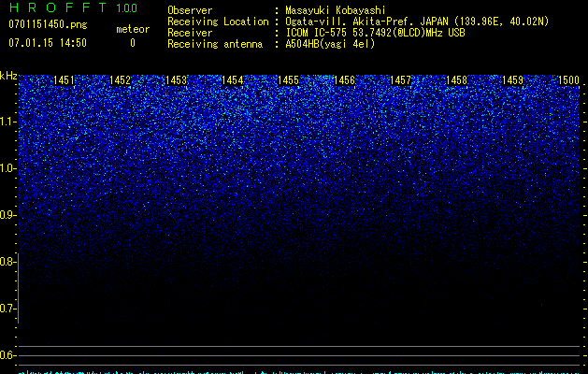
Task: Click antenna text A504HB(yagi 4el)
Action: pyautogui.click(x=330, y=44)
